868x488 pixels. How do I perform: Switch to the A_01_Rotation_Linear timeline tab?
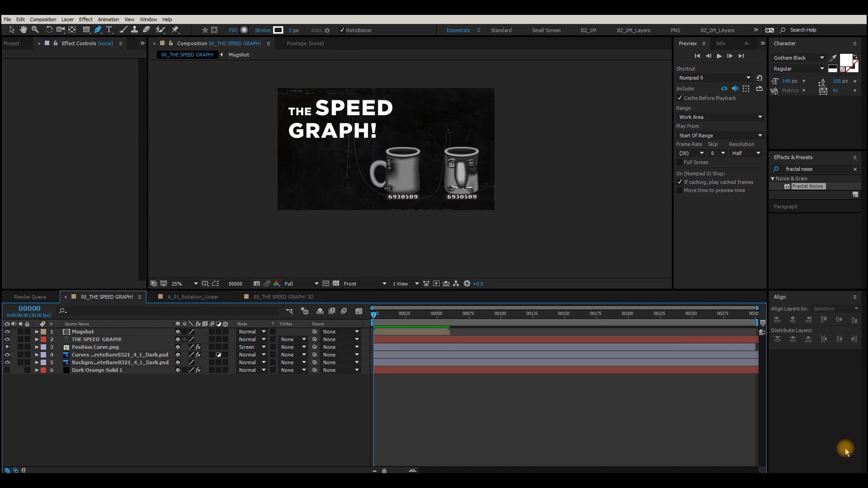193,297
